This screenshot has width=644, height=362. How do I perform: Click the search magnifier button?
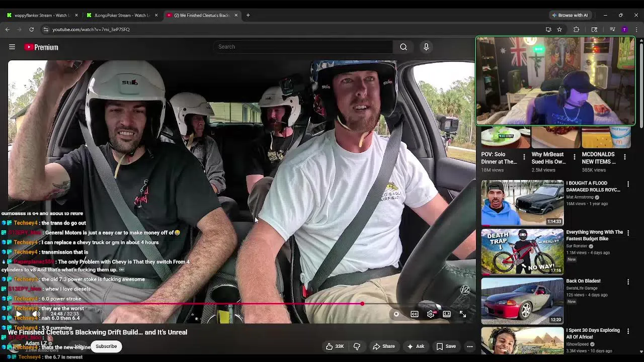tap(404, 47)
